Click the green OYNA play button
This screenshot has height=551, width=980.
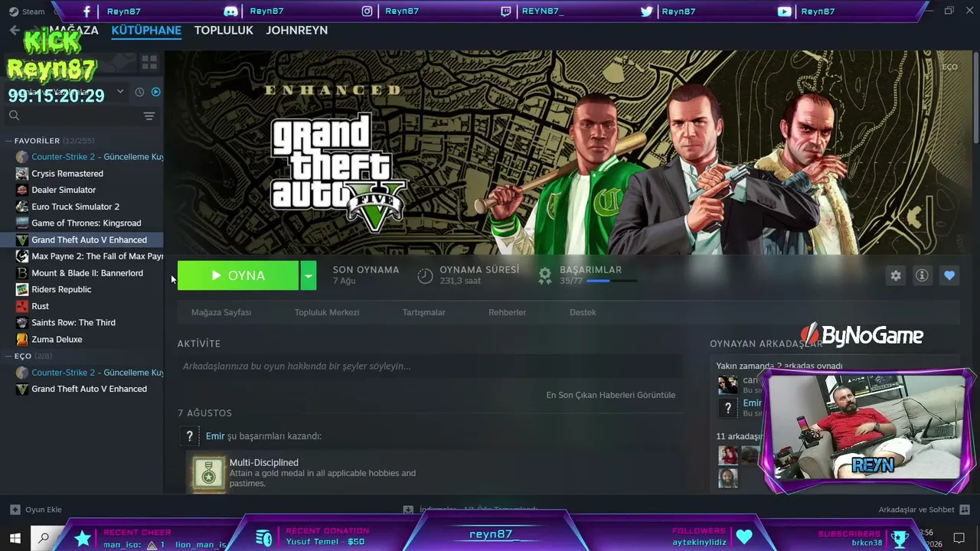(x=238, y=275)
